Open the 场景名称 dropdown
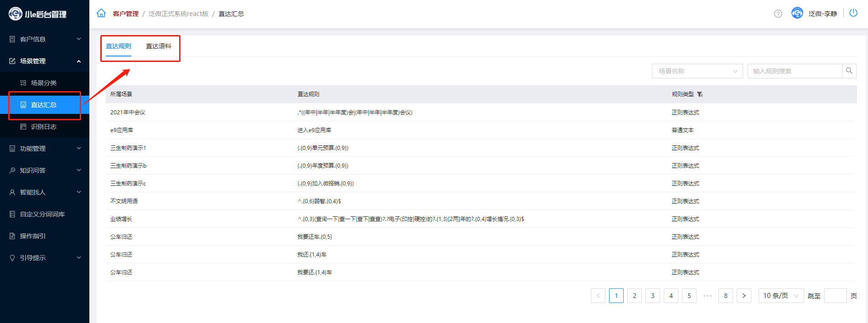 click(697, 71)
